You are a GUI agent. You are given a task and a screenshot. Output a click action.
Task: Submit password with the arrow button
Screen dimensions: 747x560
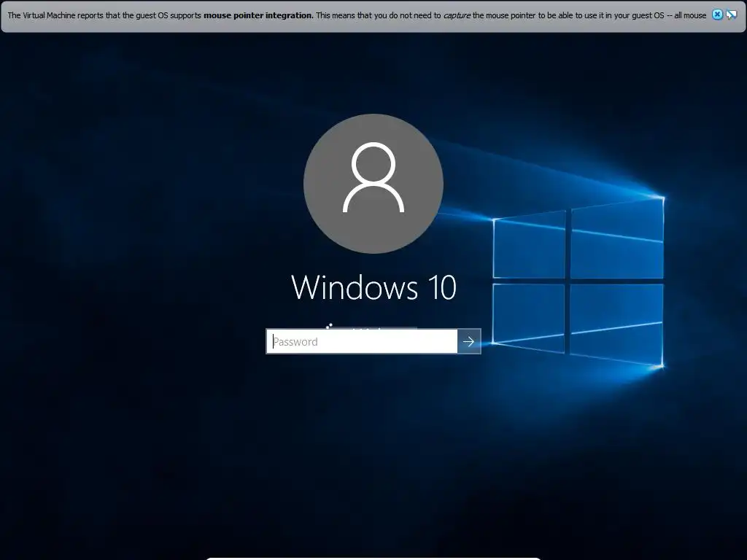pos(469,341)
